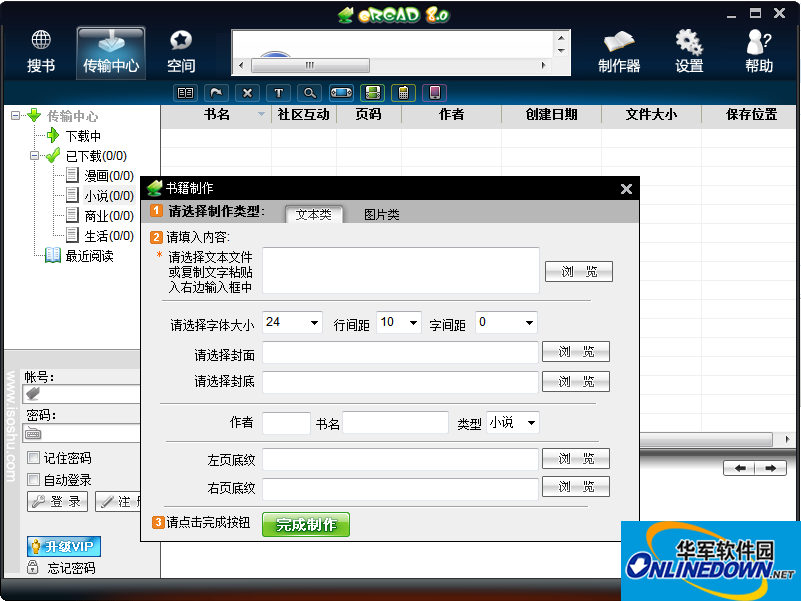The image size is (801, 601).
Task: Open the 空间 space section
Action: click(181, 51)
